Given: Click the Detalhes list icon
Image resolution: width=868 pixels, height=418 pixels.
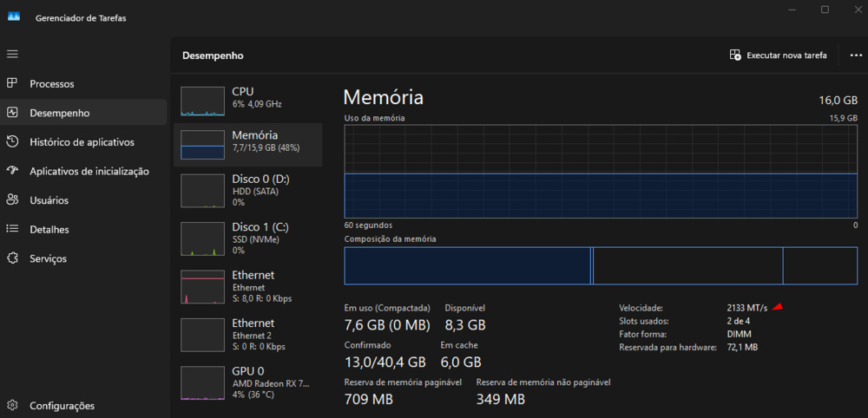Looking at the screenshot, I should [x=12, y=230].
